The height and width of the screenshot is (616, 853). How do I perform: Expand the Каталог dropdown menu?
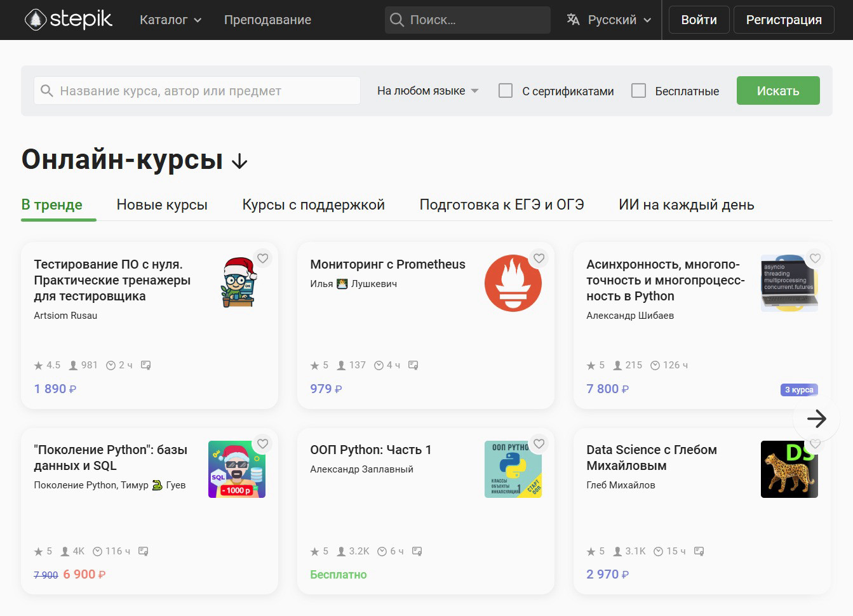tap(170, 20)
